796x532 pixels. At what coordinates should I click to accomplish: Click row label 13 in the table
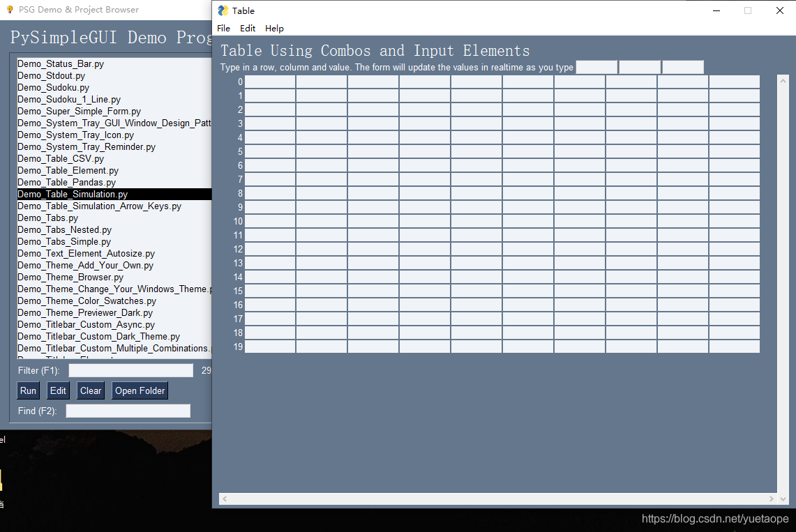(x=238, y=263)
